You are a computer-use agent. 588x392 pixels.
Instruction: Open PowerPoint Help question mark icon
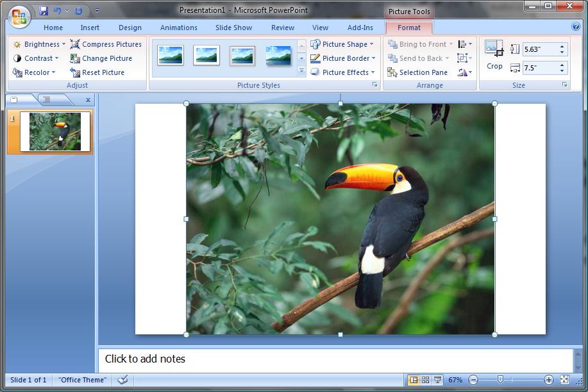tap(576, 26)
